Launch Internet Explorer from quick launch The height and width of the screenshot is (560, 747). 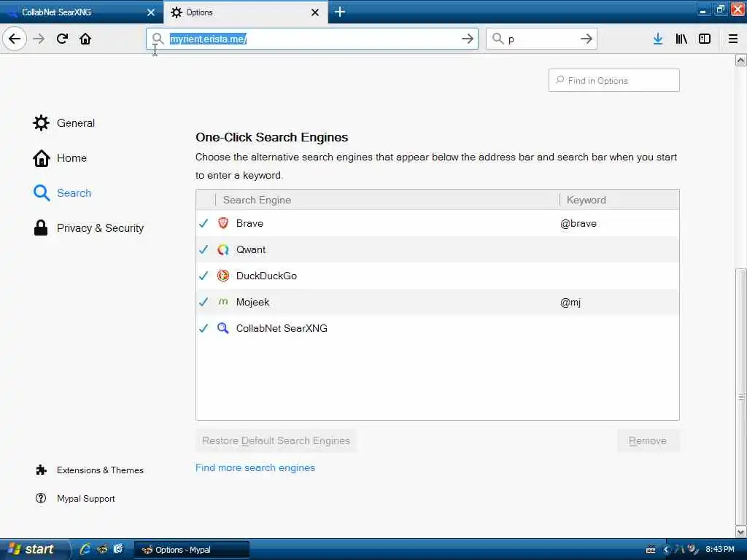(x=86, y=550)
